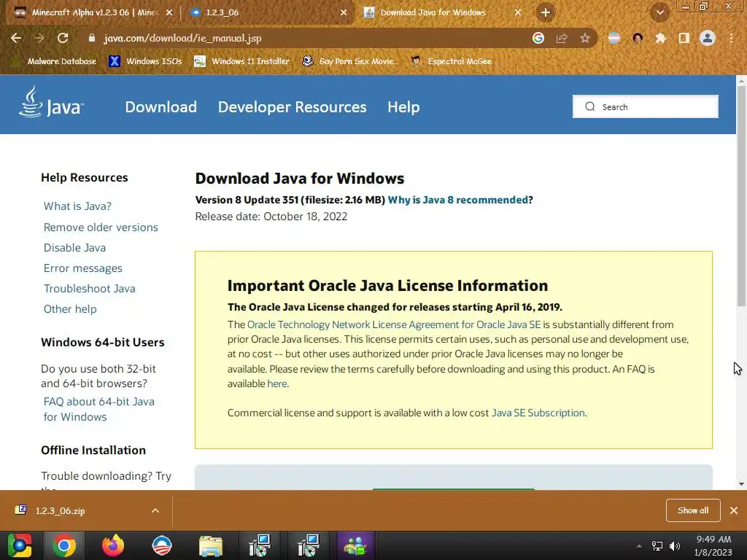
Task: Open a new browser tab
Action: [x=546, y=12]
